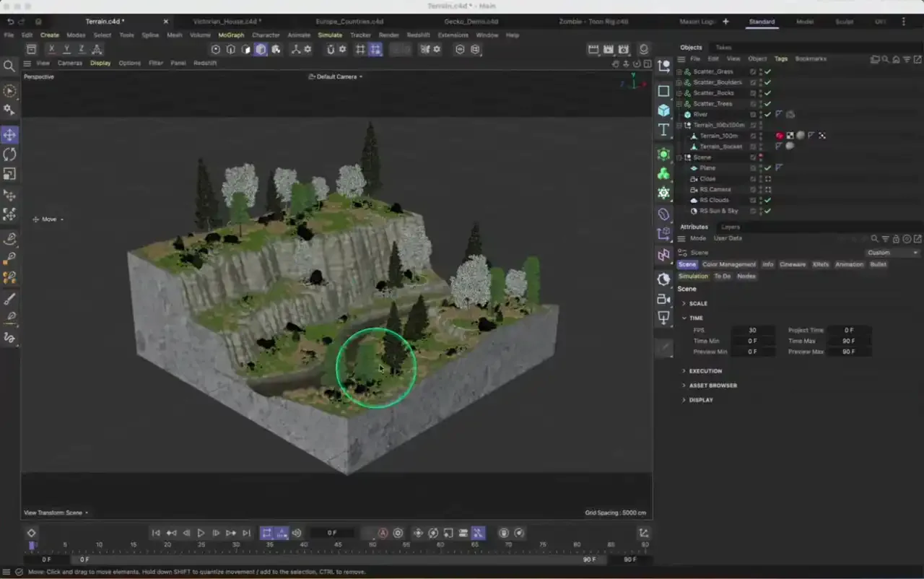Select the Rotate tool in left toolbar
Image resolution: width=924 pixels, height=579 pixels.
pyautogui.click(x=9, y=154)
